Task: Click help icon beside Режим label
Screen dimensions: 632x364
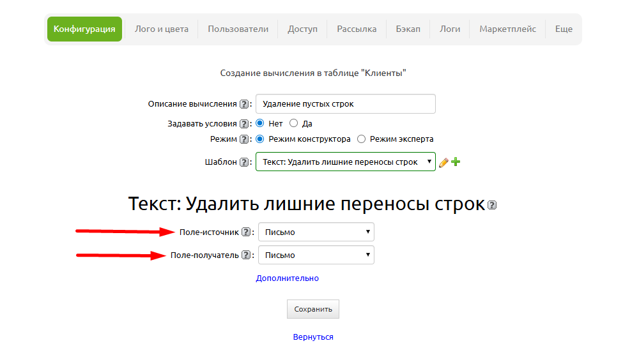Action: pyautogui.click(x=243, y=139)
